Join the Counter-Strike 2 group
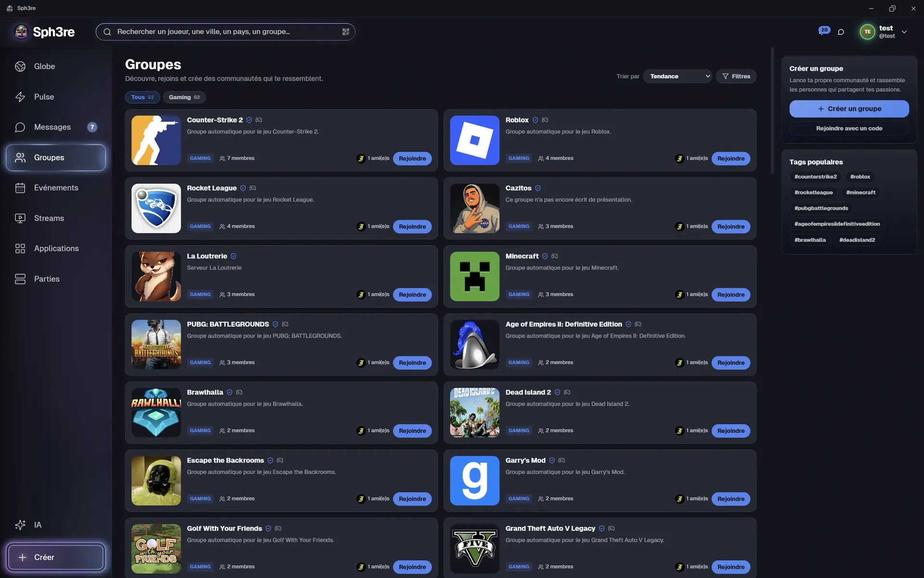 pyautogui.click(x=412, y=158)
